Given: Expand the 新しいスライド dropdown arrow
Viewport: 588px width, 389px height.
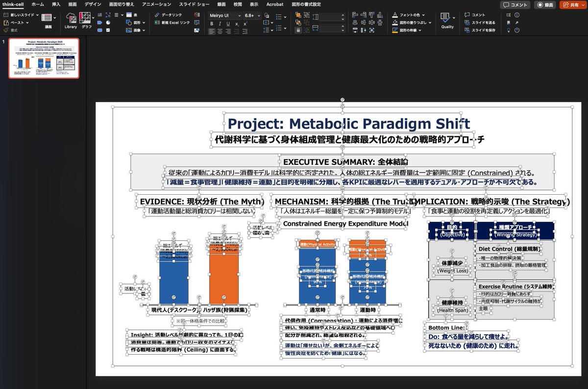Looking at the screenshot, I should pos(37,15).
